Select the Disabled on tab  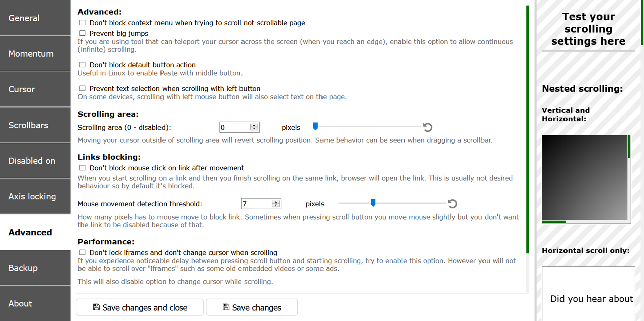[35, 160]
